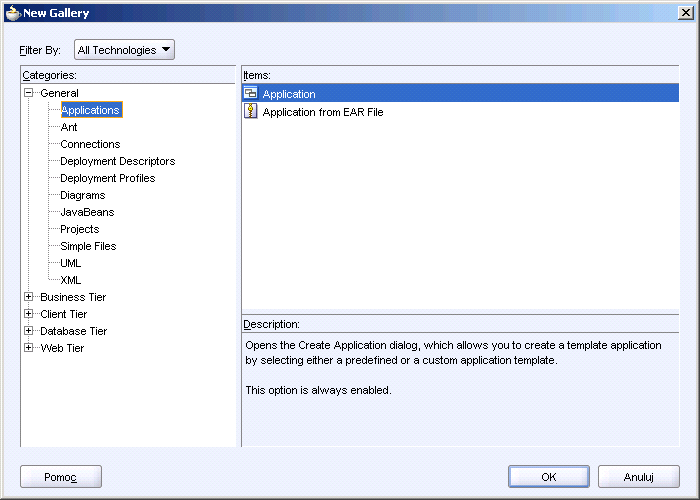Image resolution: width=700 pixels, height=500 pixels.
Task: Click the Pomoc help button
Action: click(61, 477)
